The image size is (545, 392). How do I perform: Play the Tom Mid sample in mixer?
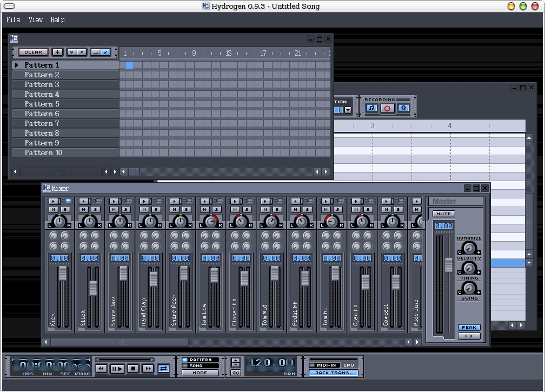click(x=265, y=201)
